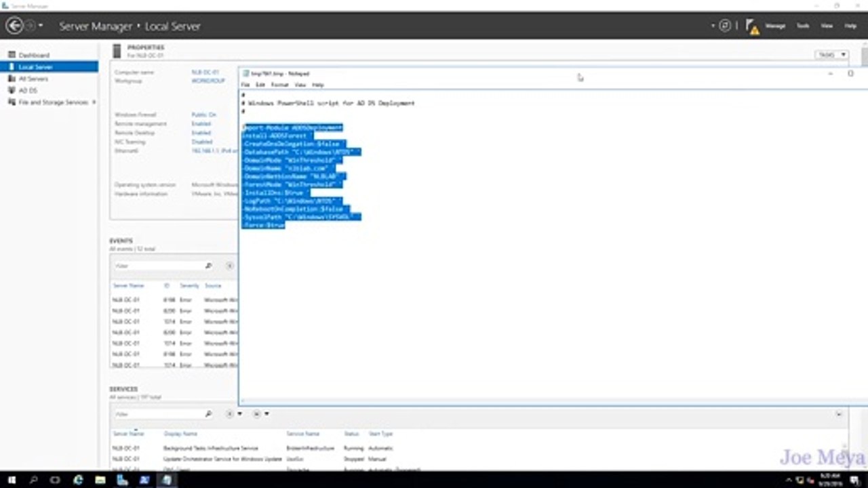Image resolution: width=868 pixels, height=488 pixels.
Task: Open the Notepad Help menu
Action: pyautogui.click(x=317, y=85)
